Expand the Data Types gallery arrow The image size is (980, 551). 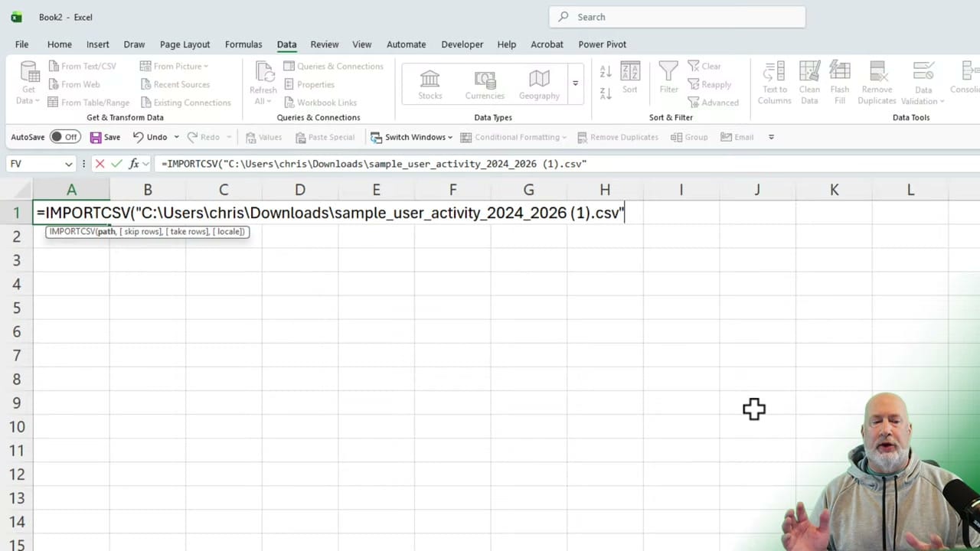[575, 83]
